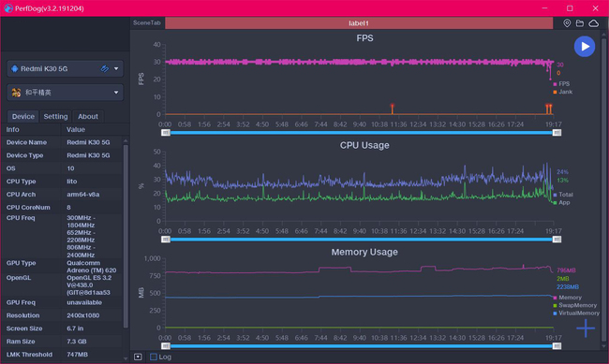
Task: Select the CPU CoreNum row
Action: coord(62,208)
